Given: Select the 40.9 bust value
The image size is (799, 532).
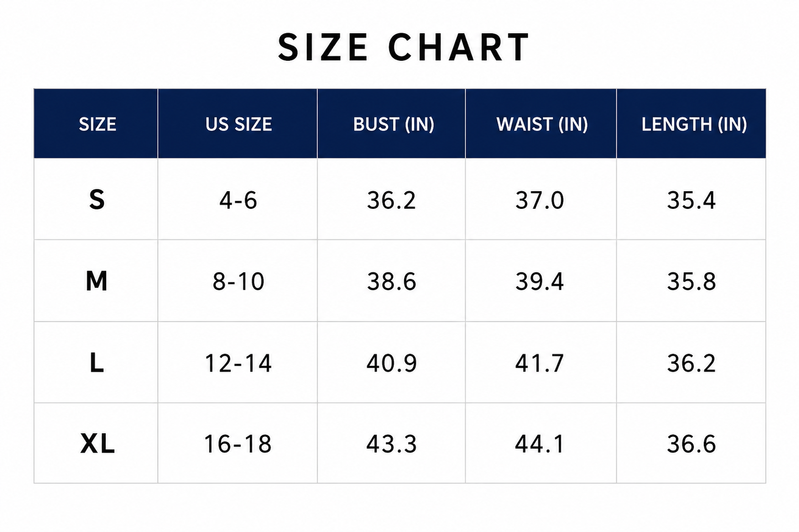Looking at the screenshot, I should pyautogui.click(x=391, y=363).
